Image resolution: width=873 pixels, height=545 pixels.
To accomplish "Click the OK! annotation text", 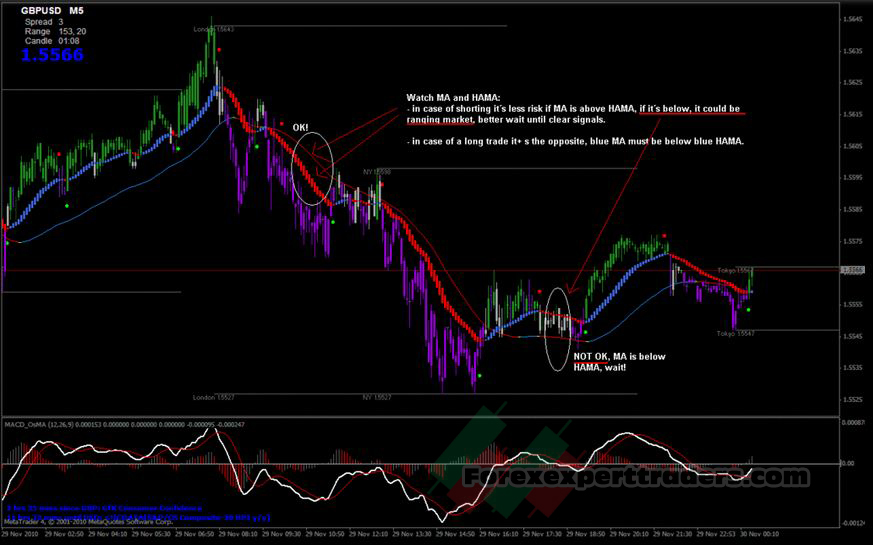I will pos(301,128).
